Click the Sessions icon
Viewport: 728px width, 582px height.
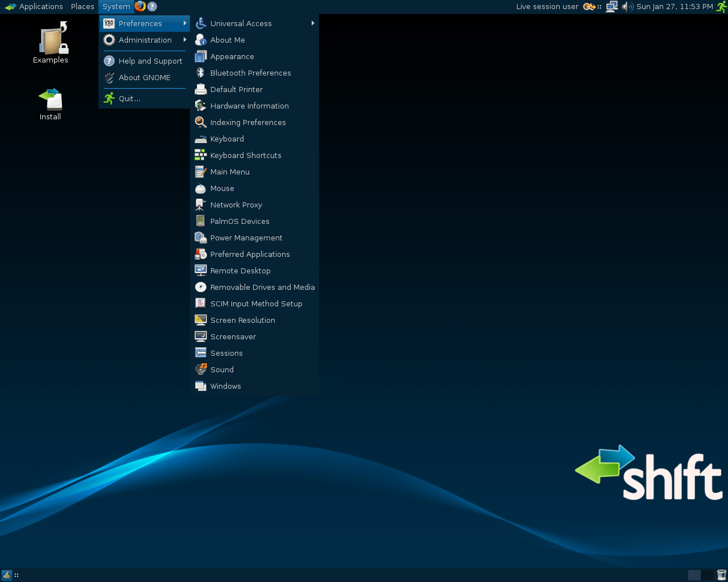pos(201,353)
